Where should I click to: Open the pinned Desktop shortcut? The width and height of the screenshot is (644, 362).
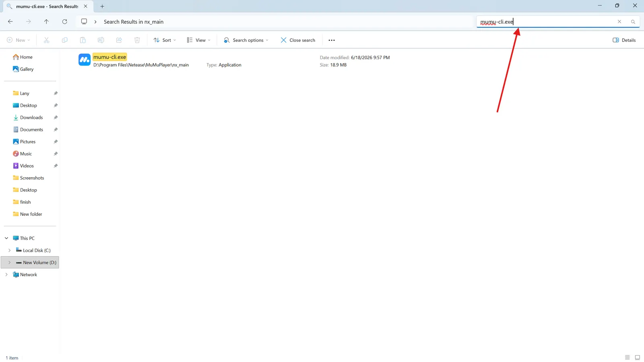(25, 105)
